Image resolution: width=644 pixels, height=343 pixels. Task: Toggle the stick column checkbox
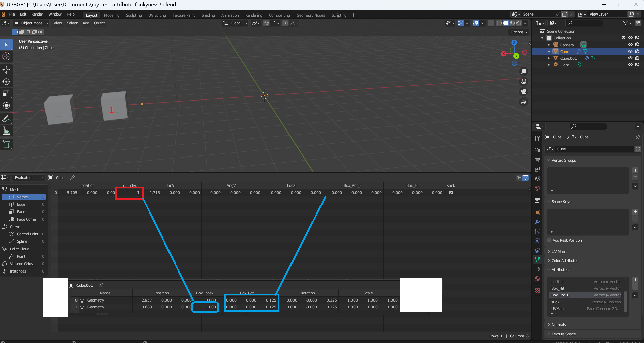point(451,193)
